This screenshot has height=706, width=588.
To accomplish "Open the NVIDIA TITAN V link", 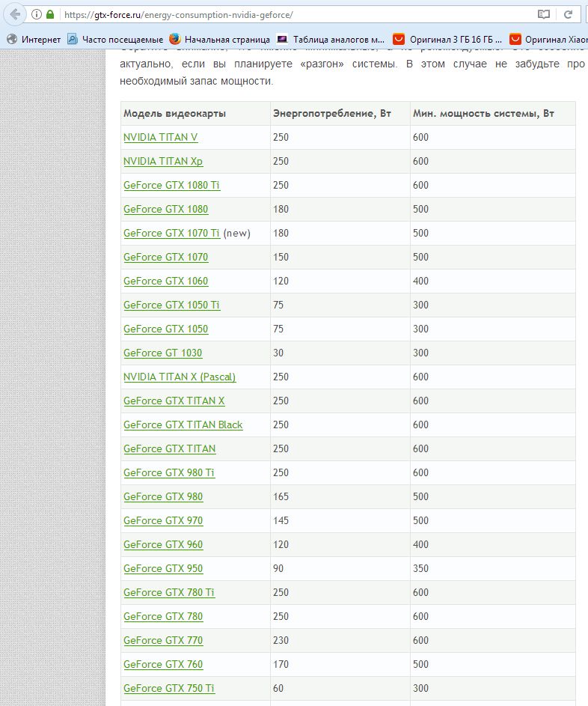I will [161, 137].
